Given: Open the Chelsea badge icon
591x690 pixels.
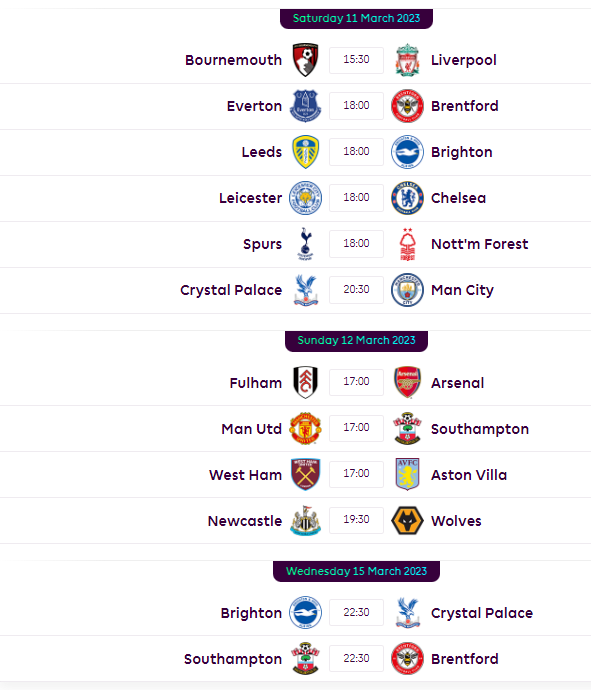Looking at the screenshot, I should click(x=407, y=198).
